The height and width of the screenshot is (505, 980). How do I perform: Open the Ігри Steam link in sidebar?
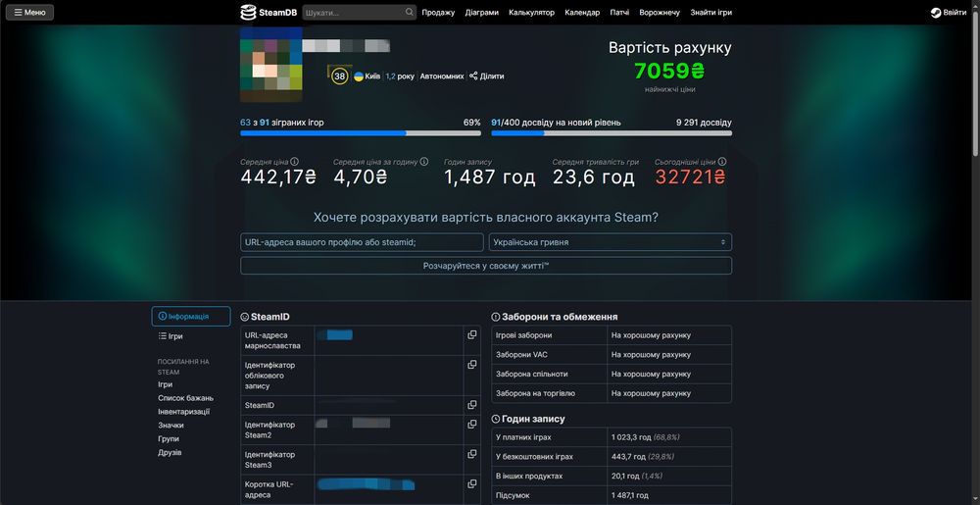point(165,384)
